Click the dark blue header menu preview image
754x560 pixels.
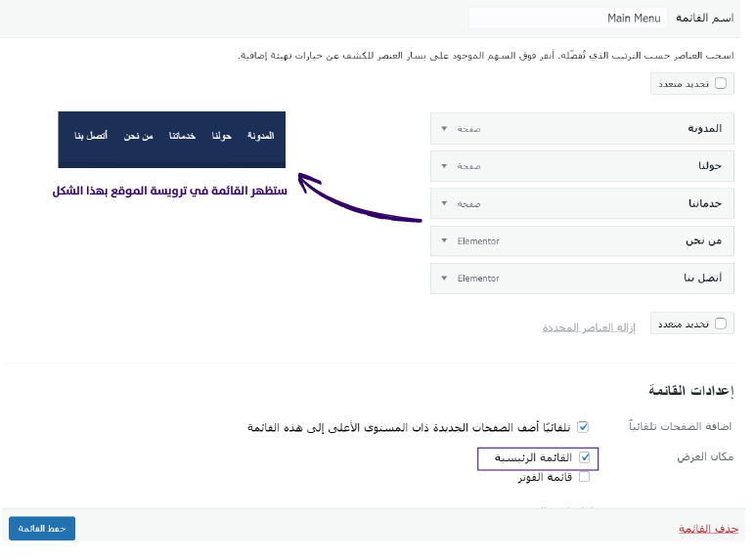(x=172, y=139)
